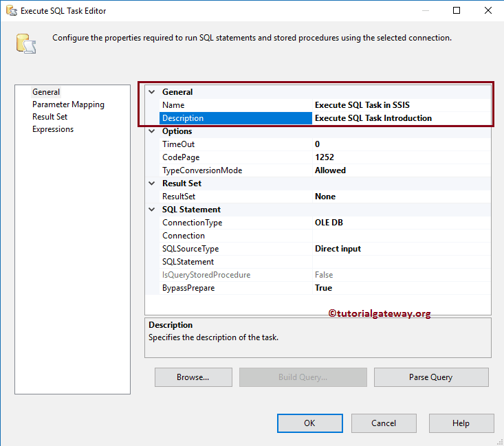
Task: Select the SQLSourceType property
Action: tap(236, 249)
